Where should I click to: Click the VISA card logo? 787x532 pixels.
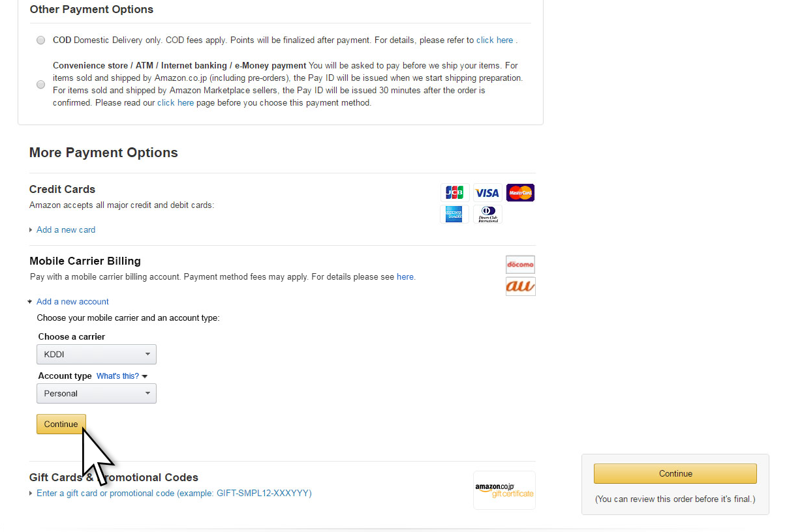pyautogui.click(x=487, y=193)
